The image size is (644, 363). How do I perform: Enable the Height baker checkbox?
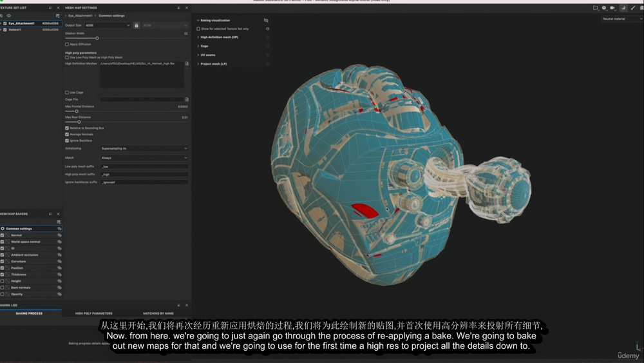[x=2, y=281]
